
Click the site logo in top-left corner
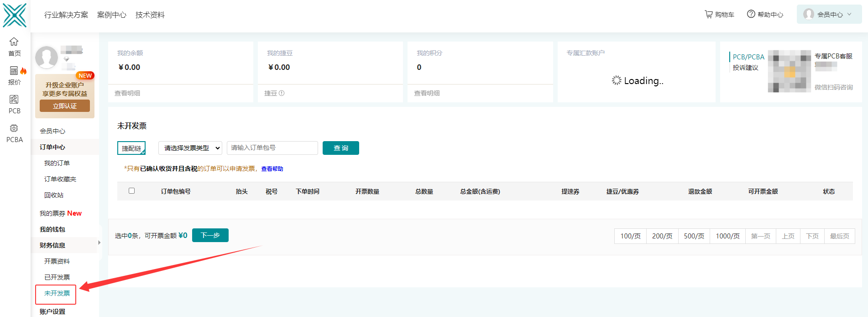click(x=15, y=16)
